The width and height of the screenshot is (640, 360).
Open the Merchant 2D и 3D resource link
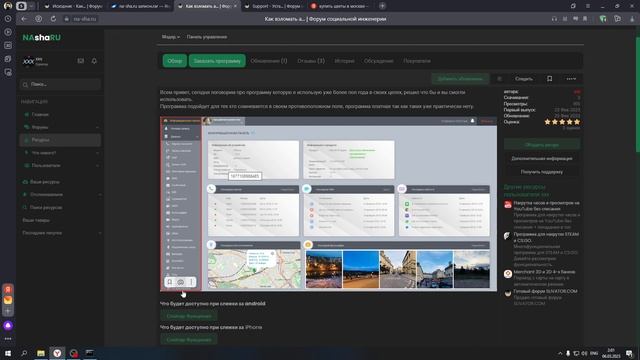544,272
